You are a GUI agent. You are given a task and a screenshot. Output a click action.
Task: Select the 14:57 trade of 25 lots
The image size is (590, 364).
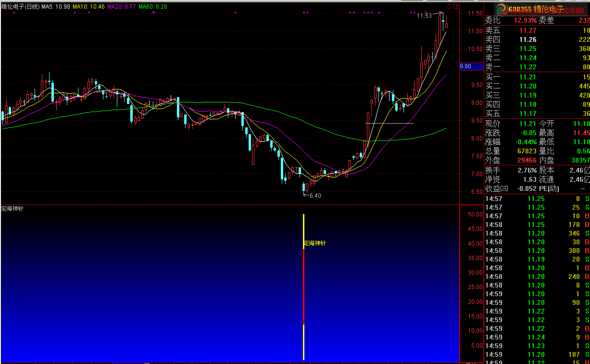[537, 207]
